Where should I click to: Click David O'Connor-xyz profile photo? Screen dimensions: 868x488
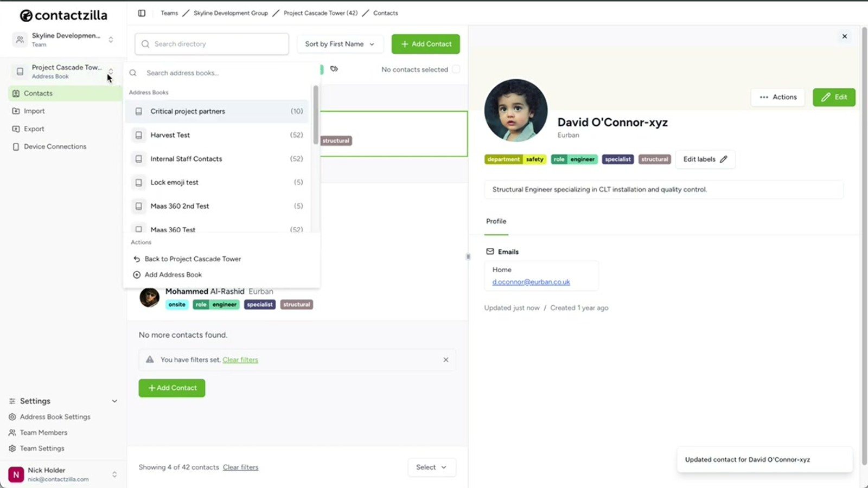coord(516,111)
